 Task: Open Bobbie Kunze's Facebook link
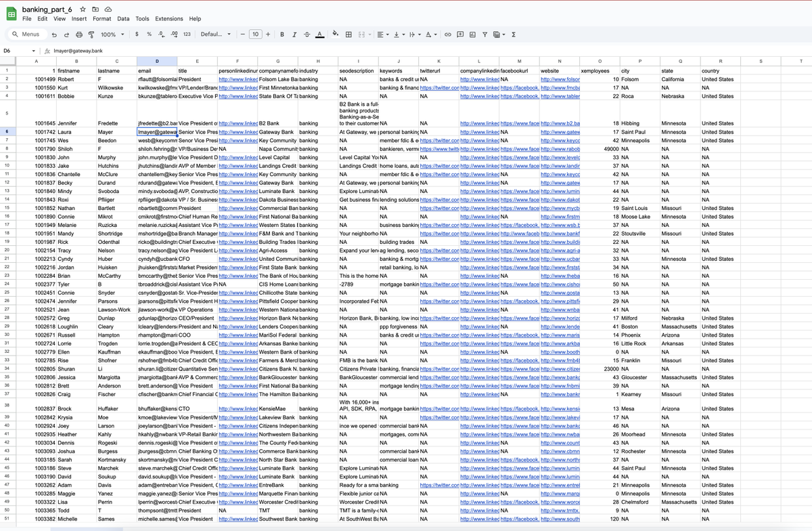coord(520,97)
